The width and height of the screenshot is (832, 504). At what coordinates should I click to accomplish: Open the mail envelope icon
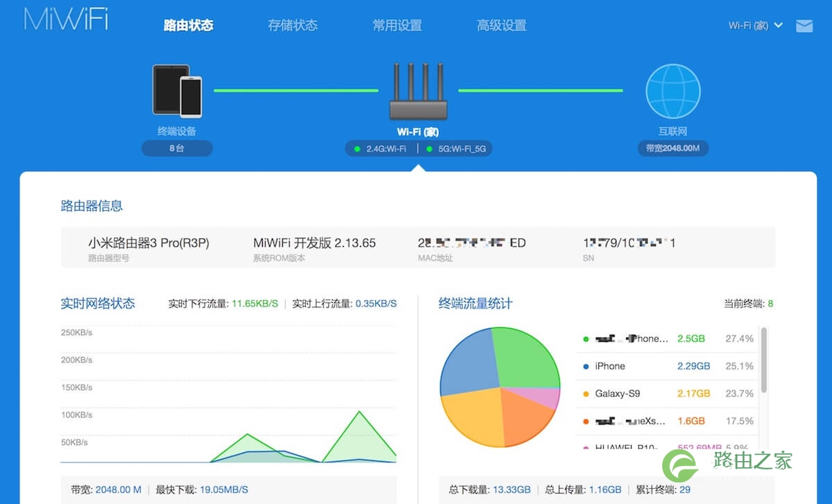804,26
